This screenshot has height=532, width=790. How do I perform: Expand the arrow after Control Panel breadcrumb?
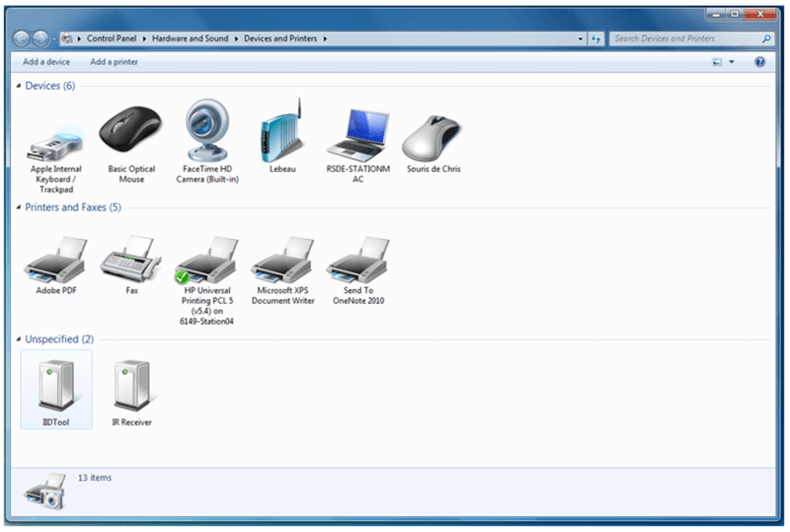click(x=144, y=38)
